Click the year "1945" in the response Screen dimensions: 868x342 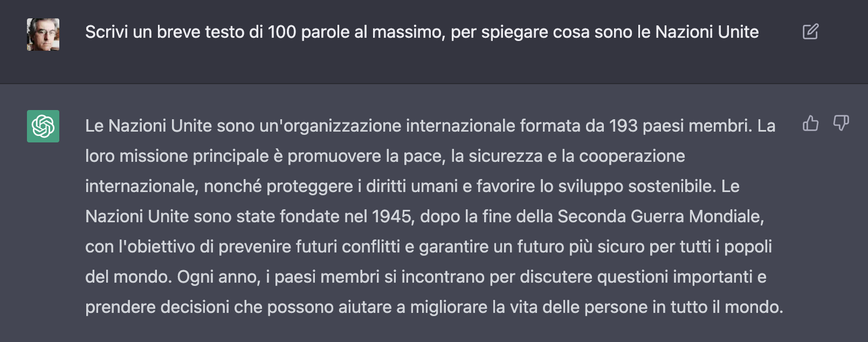click(x=392, y=217)
